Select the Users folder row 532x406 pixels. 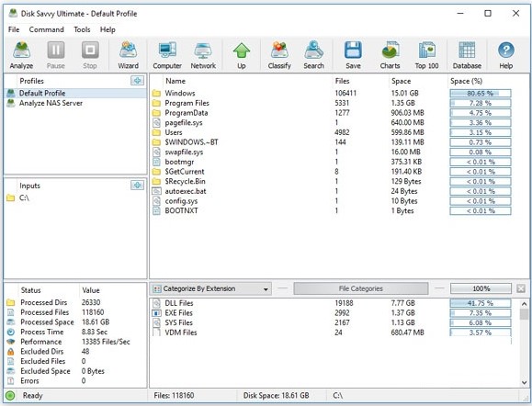[333, 132]
